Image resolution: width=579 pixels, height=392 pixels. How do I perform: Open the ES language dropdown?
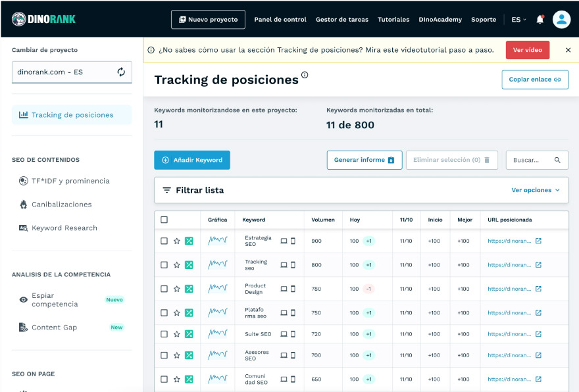click(x=518, y=20)
